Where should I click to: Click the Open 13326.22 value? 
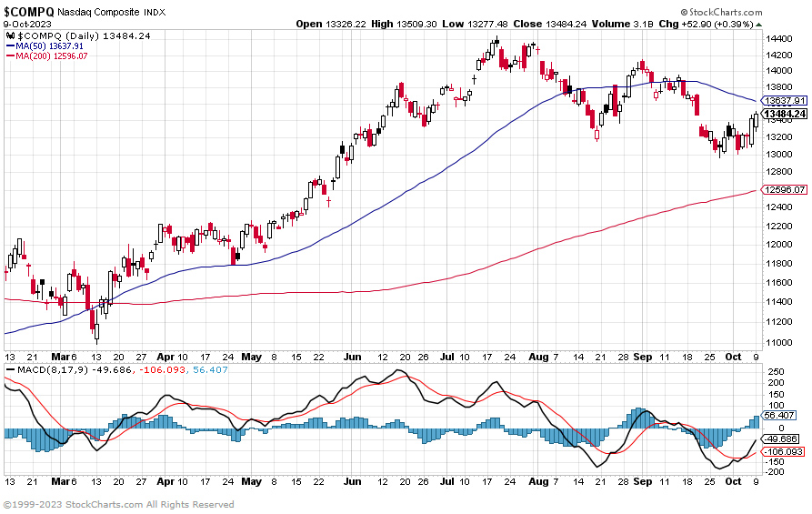pyautogui.click(x=330, y=24)
